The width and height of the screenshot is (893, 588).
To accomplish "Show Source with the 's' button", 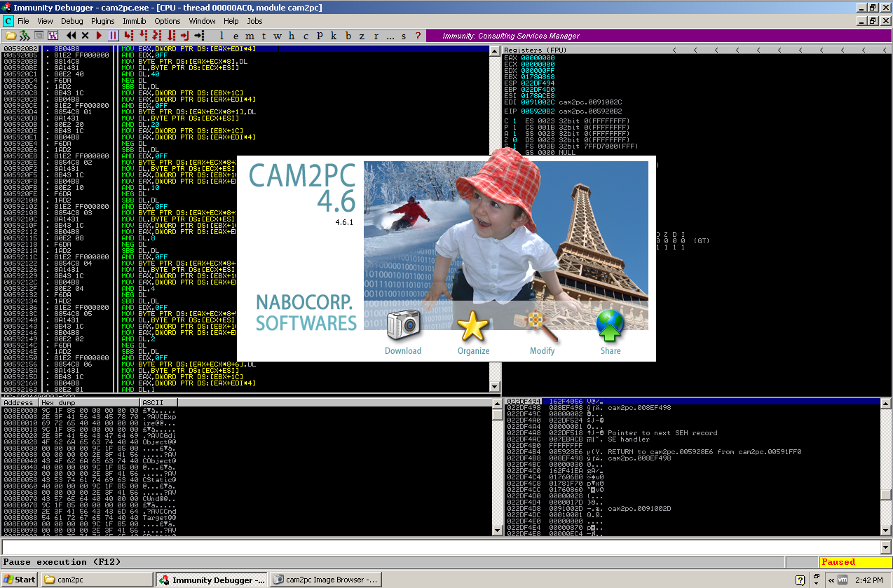I will tap(404, 35).
